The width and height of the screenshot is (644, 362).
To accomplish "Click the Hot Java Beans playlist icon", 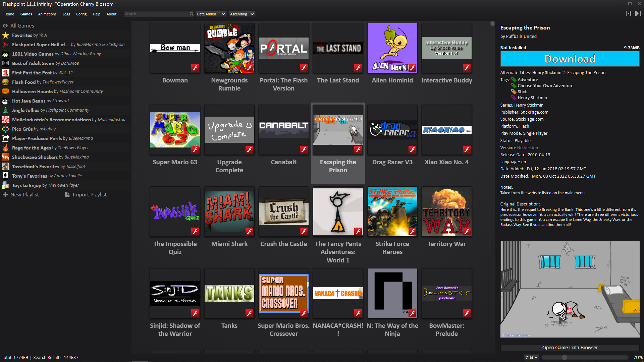I will [6, 100].
